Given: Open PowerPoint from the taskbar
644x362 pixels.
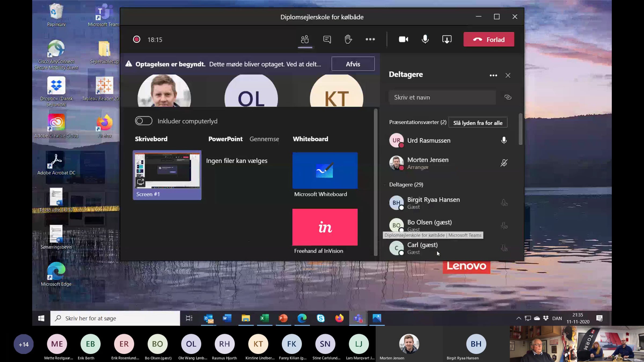Looking at the screenshot, I should pyautogui.click(x=283, y=318).
